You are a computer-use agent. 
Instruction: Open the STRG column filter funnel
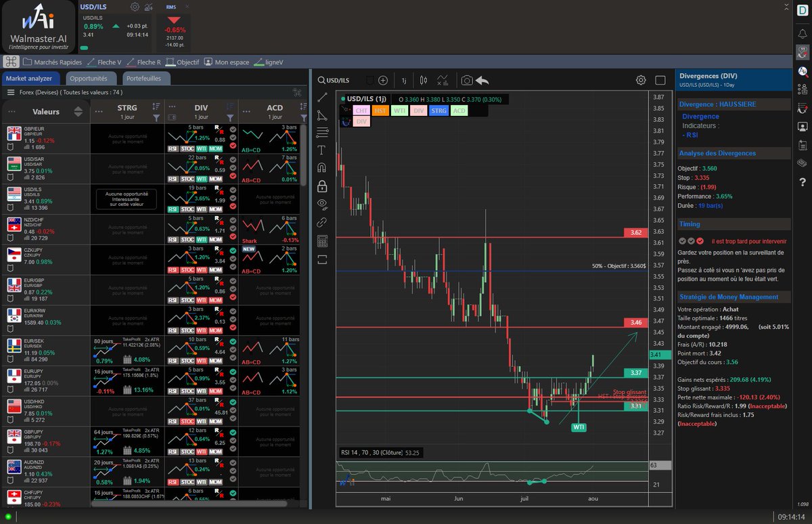[x=157, y=118]
